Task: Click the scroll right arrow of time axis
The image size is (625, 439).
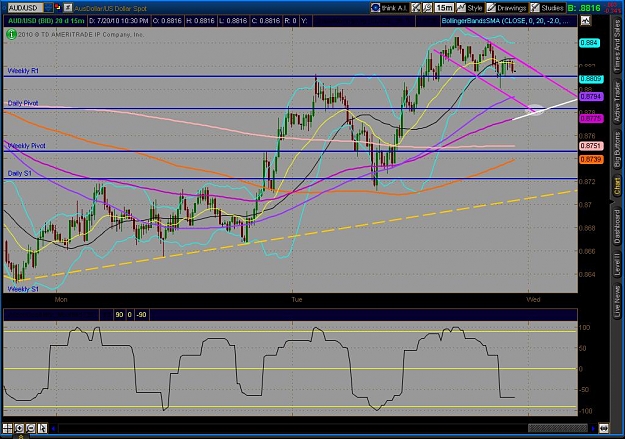Action: 593,429
